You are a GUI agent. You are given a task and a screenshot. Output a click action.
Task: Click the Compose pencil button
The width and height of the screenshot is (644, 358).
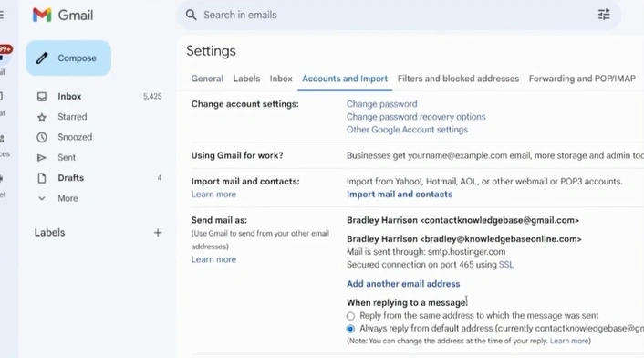point(68,58)
